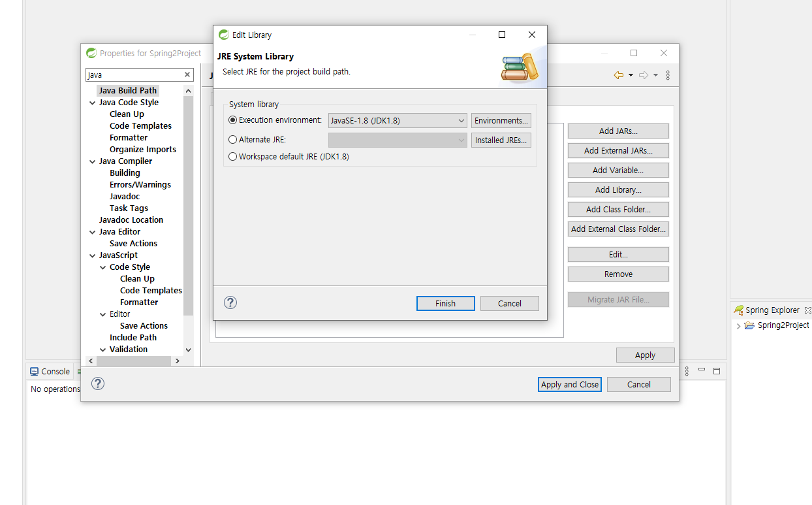Click the Console monitor icon
812x505 pixels.
pos(35,371)
